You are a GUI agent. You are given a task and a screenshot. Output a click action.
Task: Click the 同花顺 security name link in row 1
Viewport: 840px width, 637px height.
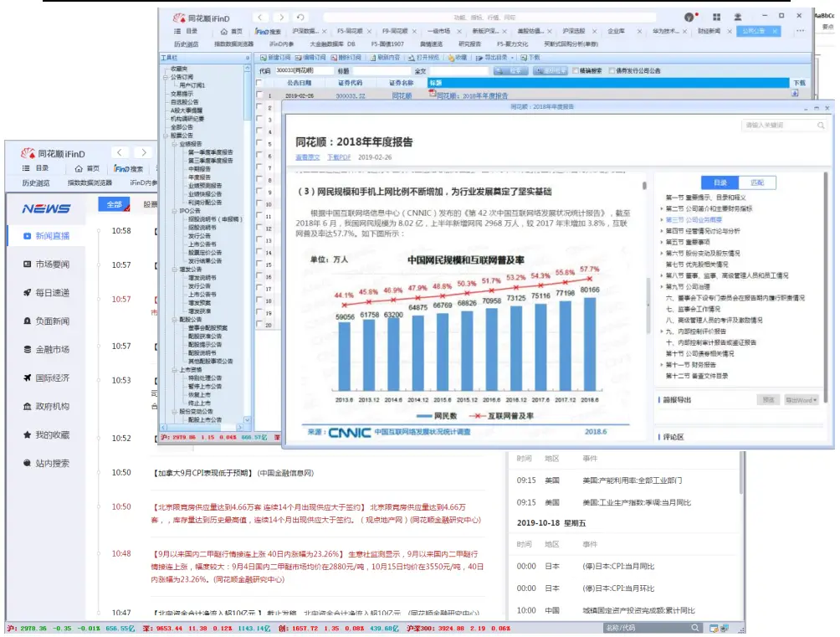(402, 96)
